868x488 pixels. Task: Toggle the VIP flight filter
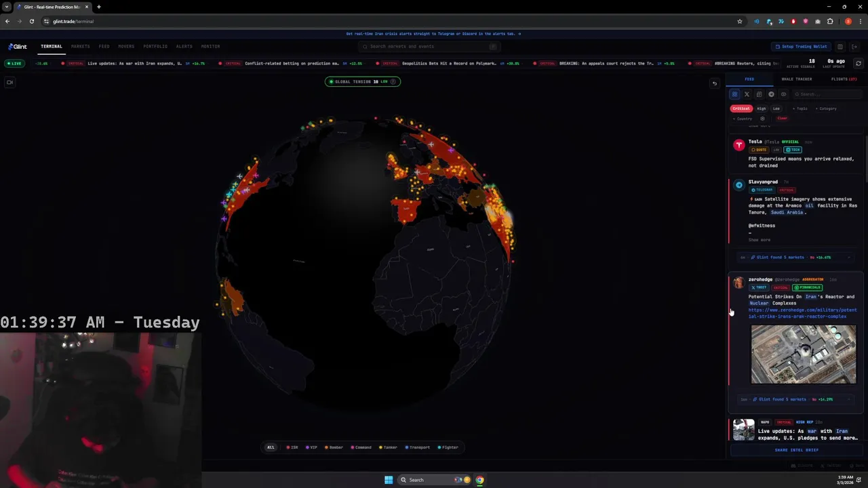point(312,447)
